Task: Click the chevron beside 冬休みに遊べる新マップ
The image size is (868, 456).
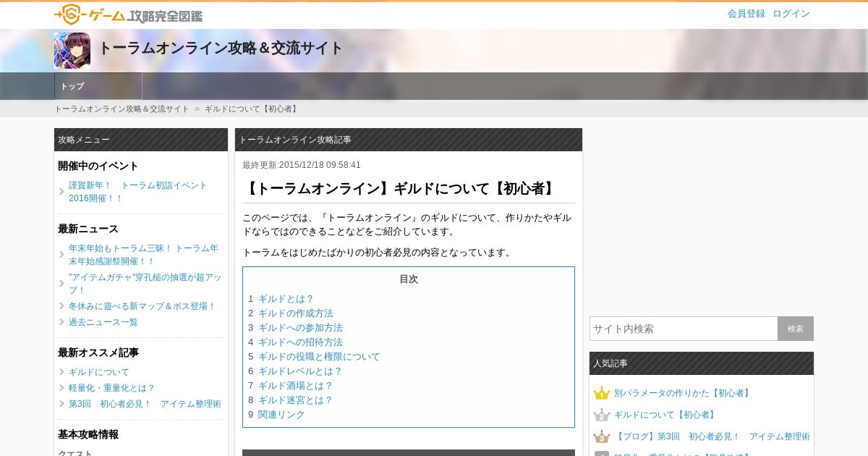Action: [61, 306]
